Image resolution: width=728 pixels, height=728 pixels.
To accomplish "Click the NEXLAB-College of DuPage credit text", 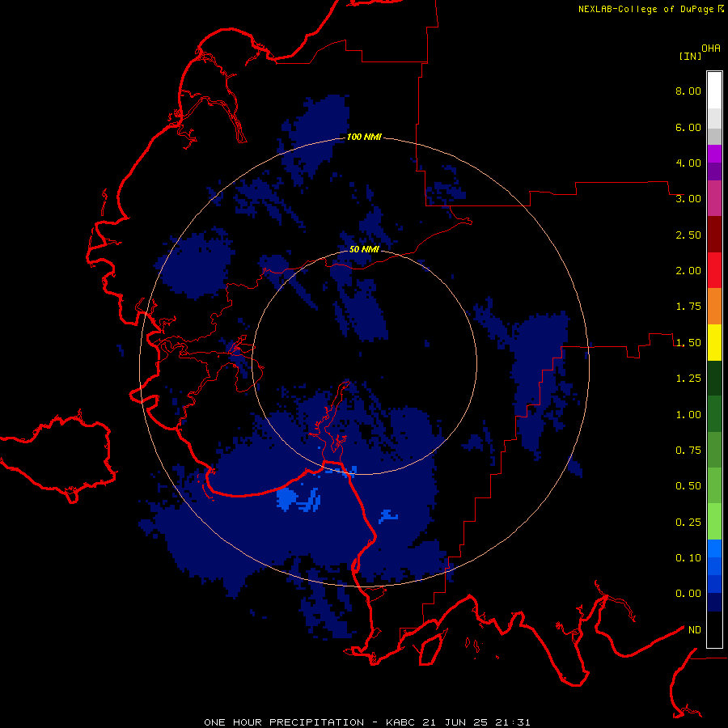I will [646, 9].
